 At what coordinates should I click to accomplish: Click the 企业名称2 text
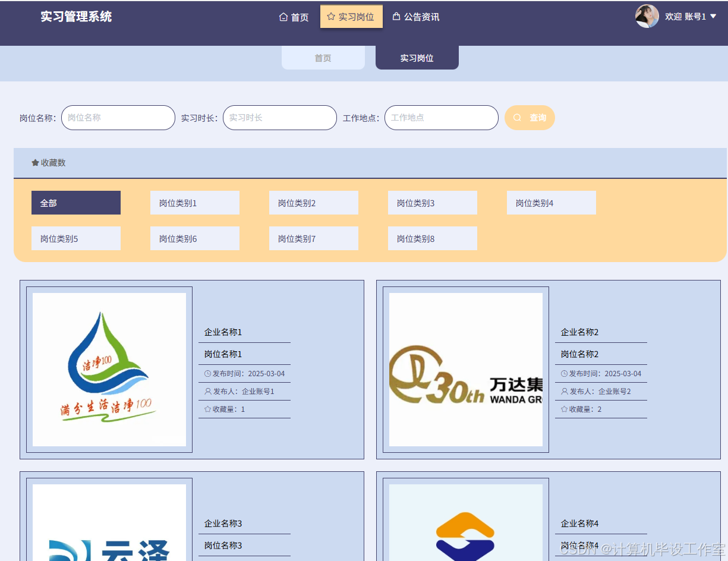pyautogui.click(x=580, y=332)
